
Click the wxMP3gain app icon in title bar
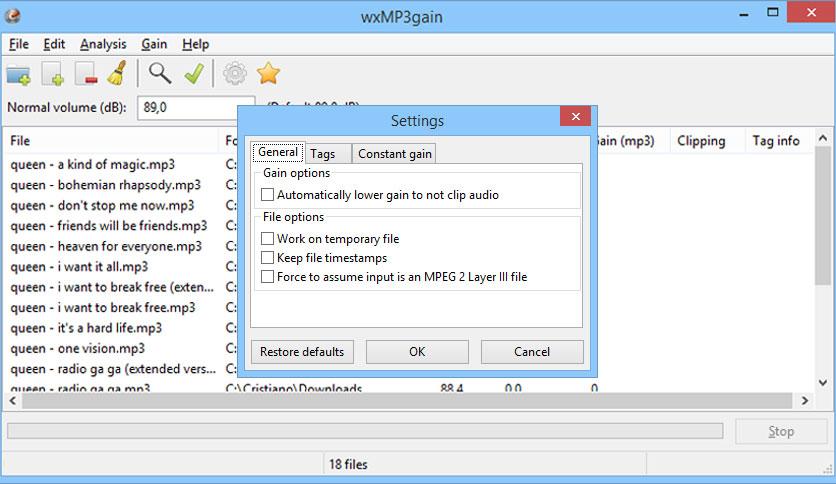pos(12,16)
